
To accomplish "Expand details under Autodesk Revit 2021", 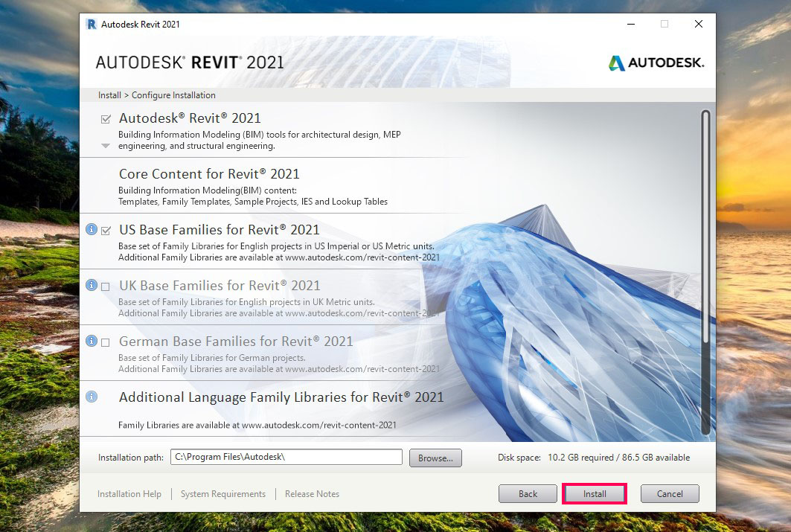I will tap(105, 146).
